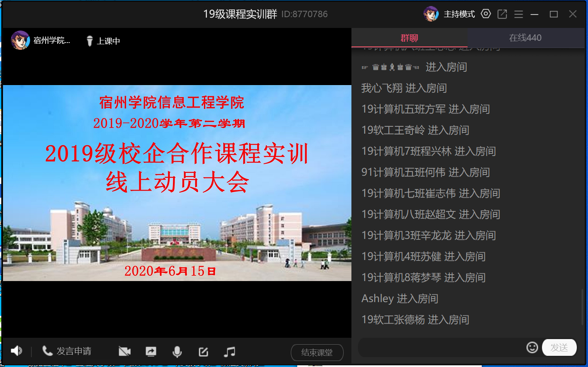Screen dimensions: 588x367
Task: Open the emoji smiley picker
Action: point(532,347)
